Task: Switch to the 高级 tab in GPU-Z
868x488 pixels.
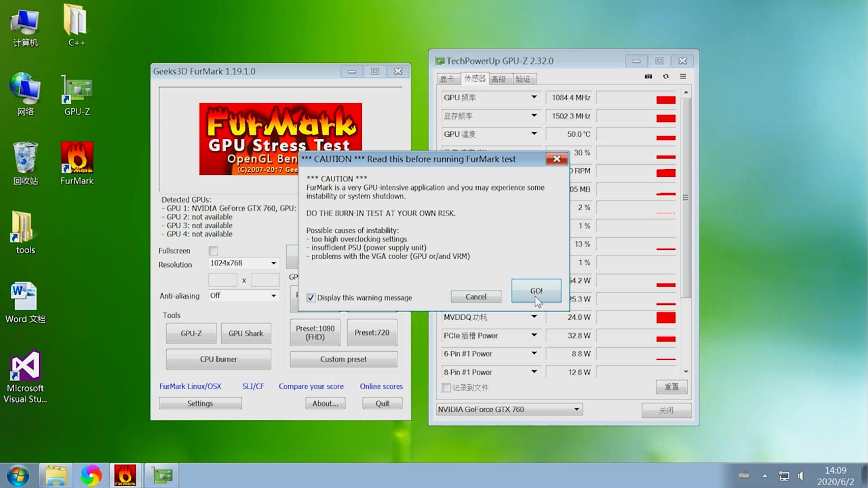Action: (x=499, y=79)
